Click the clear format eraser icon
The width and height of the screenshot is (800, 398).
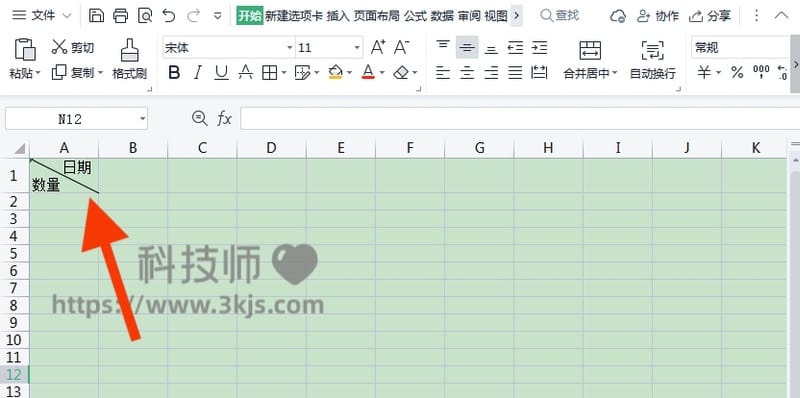click(x=402, y=73)
